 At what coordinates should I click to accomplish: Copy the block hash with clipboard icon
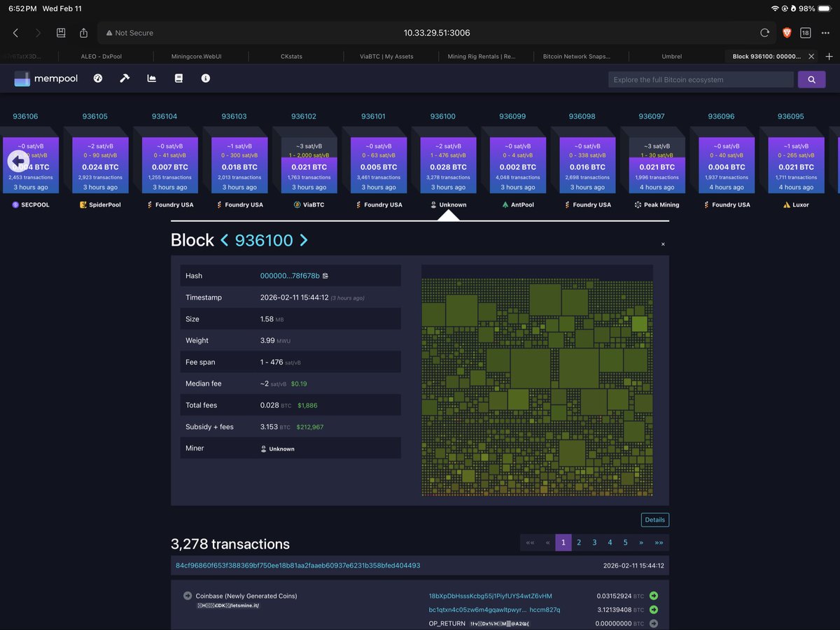(x=325, y=276)
